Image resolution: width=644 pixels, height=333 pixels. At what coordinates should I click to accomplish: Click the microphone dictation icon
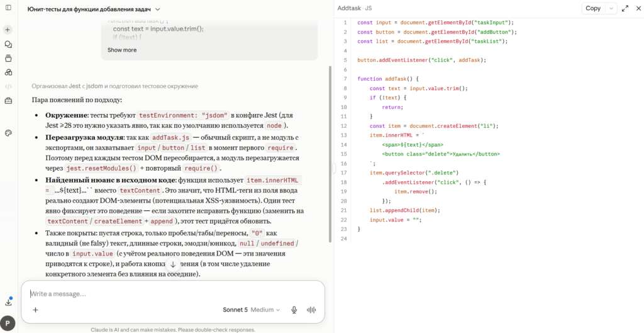coord(294,310)
